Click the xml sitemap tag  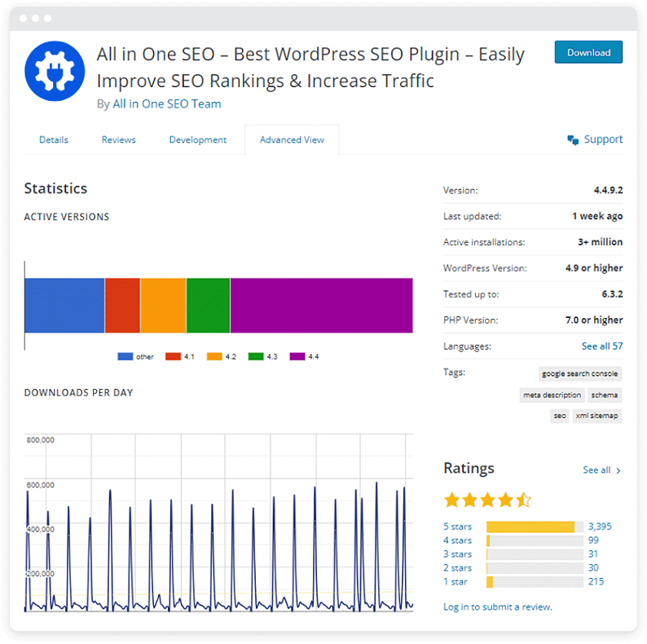[x=596, y=416]
